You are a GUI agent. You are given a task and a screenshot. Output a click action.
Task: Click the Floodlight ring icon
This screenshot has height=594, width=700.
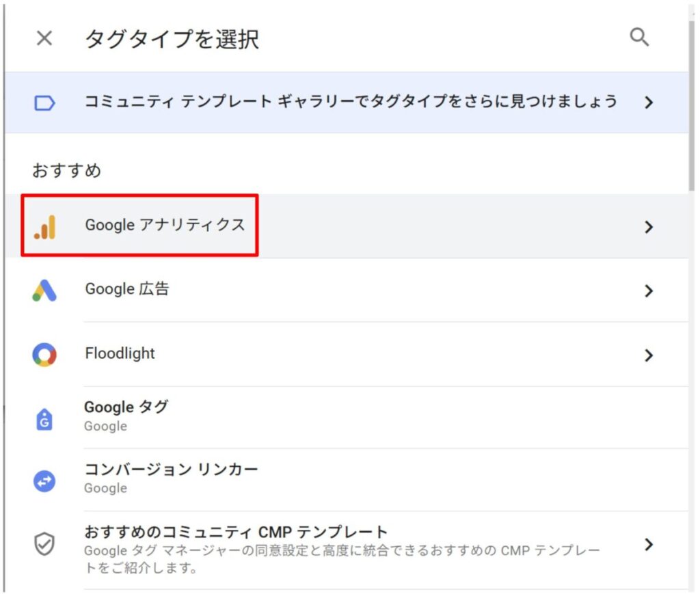tap(44, 355)
